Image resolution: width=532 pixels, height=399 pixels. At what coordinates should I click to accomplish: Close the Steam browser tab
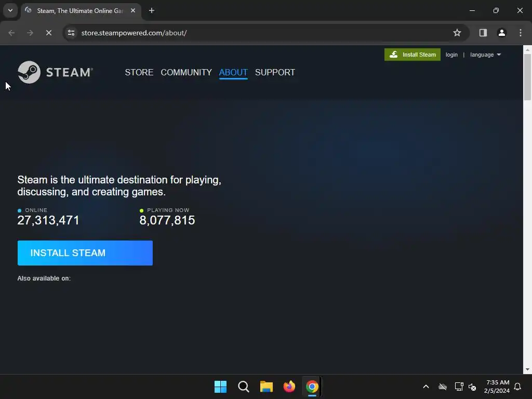click(x=133, y=10)
